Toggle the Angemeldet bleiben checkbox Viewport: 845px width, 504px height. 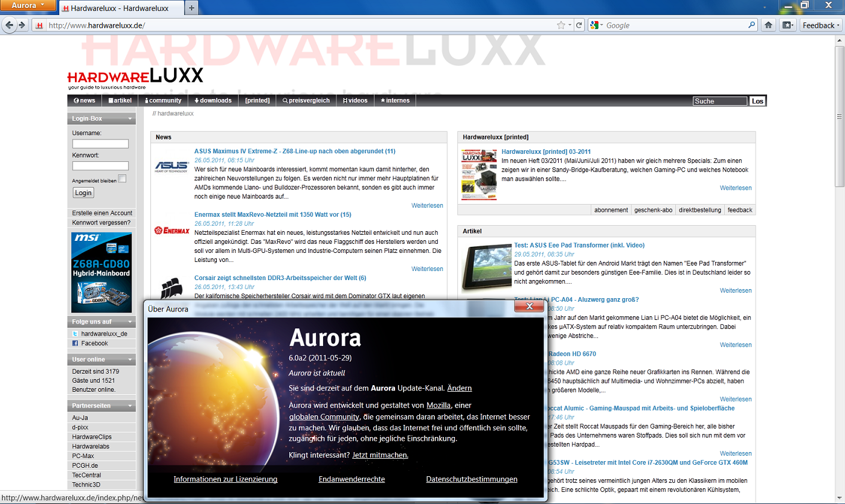pos(123,179)
